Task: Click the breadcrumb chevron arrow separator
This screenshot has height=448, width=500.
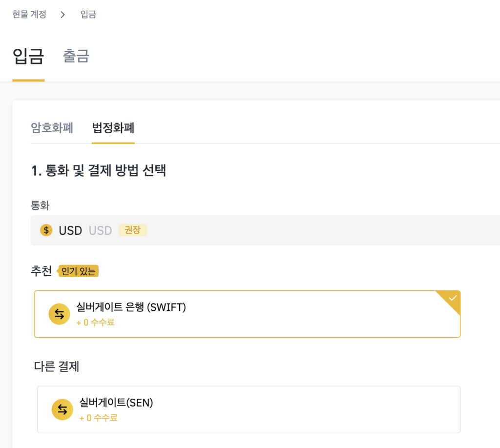Action: (62, 15)
